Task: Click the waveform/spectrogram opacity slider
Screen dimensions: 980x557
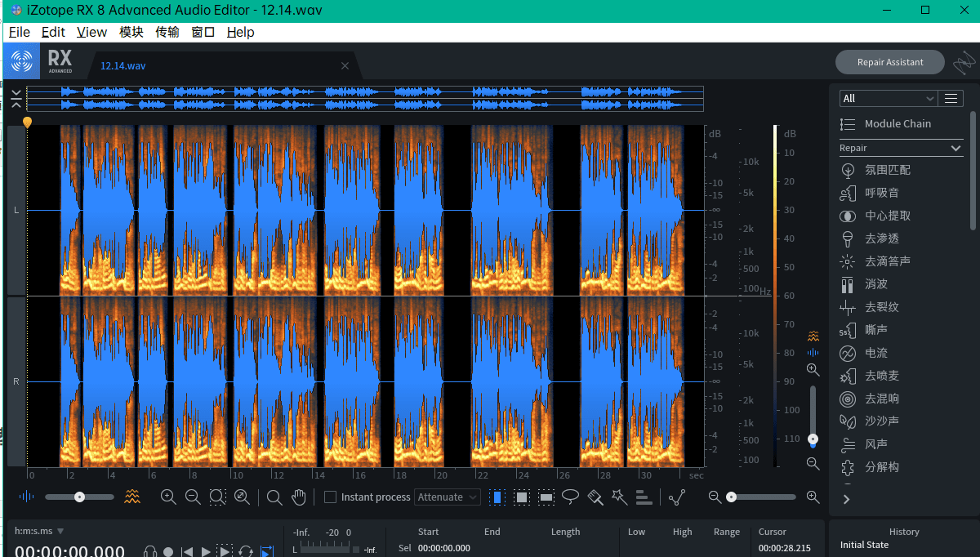Action: coord(79,497)
